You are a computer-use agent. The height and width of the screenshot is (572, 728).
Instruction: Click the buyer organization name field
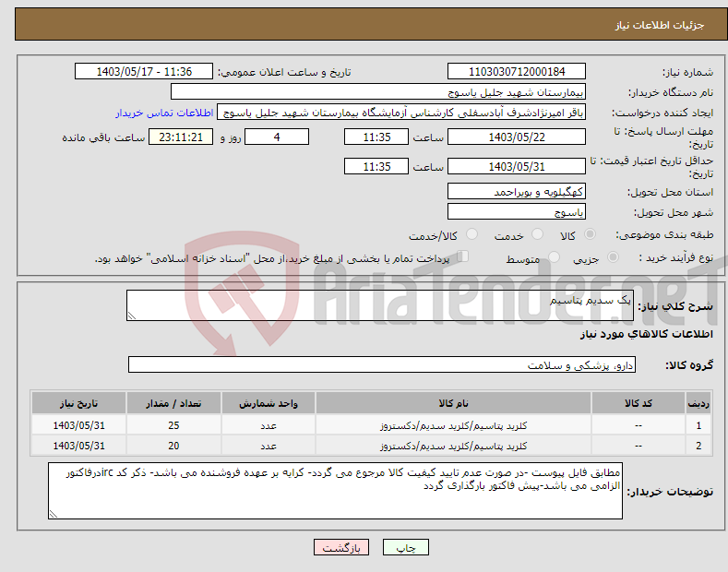click(378, 91)
